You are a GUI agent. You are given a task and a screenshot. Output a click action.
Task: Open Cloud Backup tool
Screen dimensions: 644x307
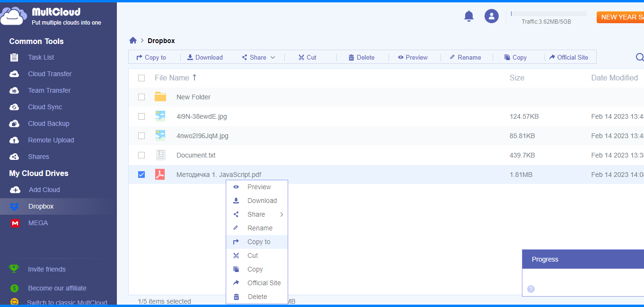pyautogui.click(x=48, y=123)
